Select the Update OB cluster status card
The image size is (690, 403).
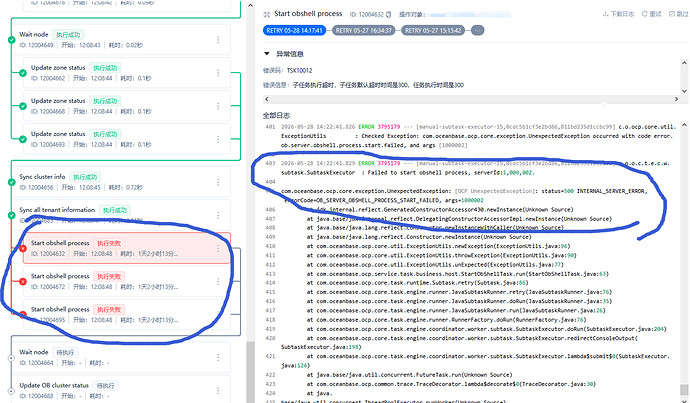click(121, 390)
